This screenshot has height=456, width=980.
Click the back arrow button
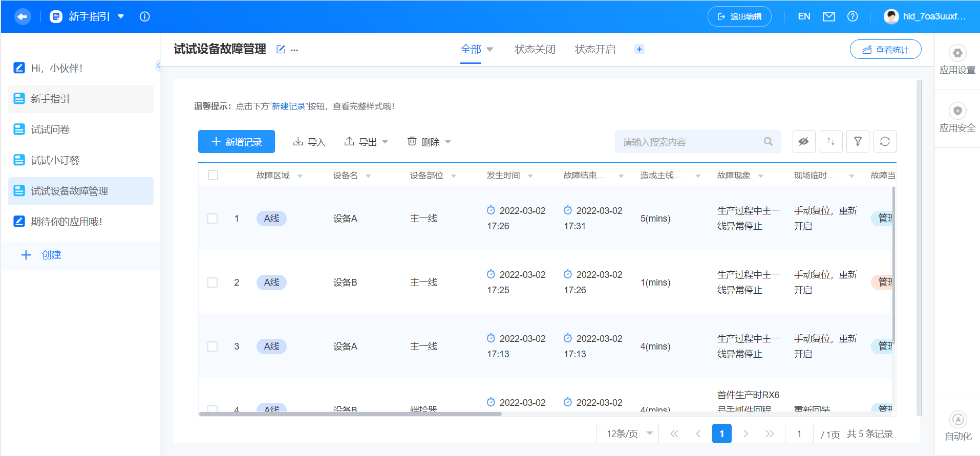click(22, 16)
